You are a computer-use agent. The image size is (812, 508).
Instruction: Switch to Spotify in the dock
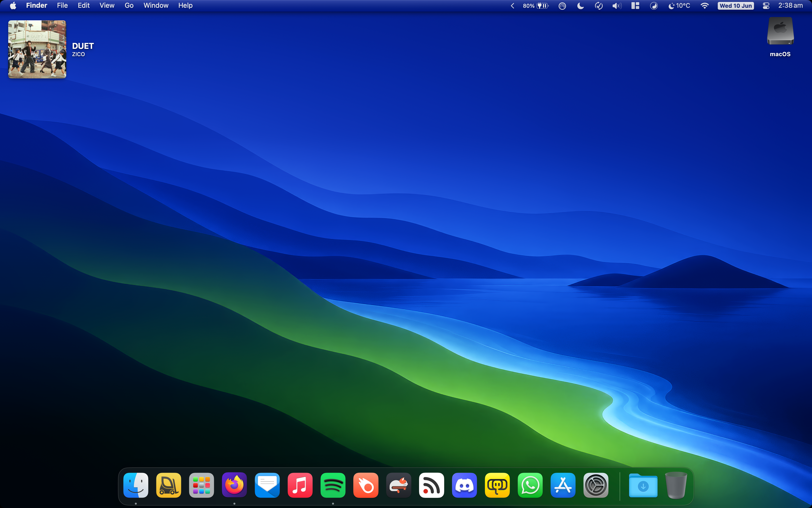[x=333, y=485]
